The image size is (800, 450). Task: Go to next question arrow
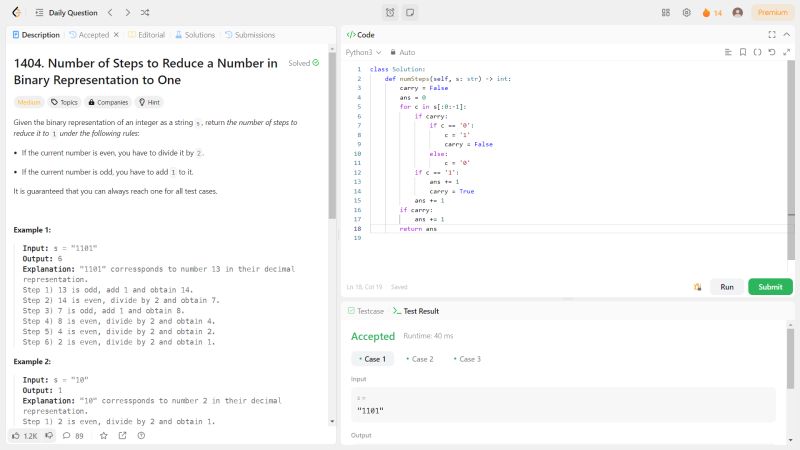[x=128, y=12]
